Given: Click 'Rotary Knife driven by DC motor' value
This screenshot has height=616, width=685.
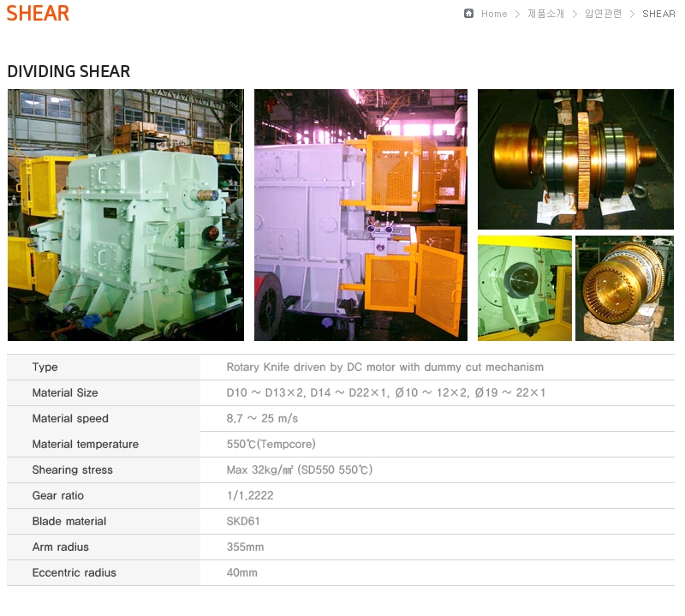Looking at the screenshot, I should point(384,368).
